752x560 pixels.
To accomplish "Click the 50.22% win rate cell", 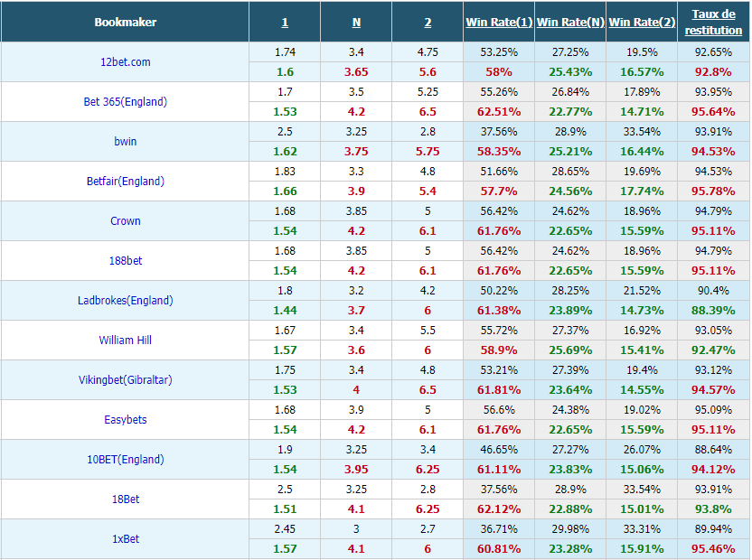I will tap(499, 291).
